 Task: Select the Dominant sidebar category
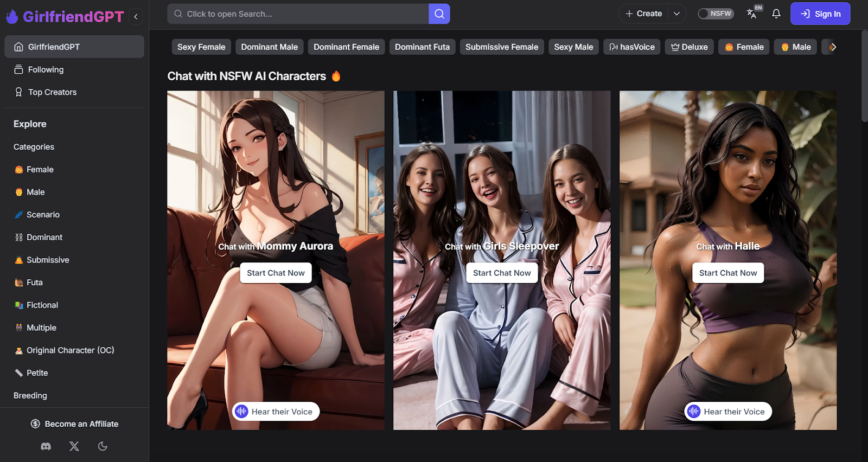tap(39, 238)
